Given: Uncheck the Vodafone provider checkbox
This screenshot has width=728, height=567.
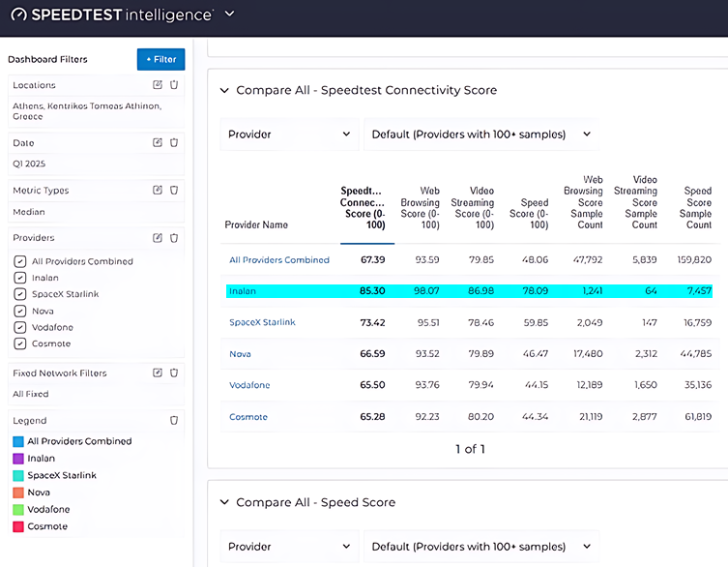Looking at the screenshot, I should (20, 328).
